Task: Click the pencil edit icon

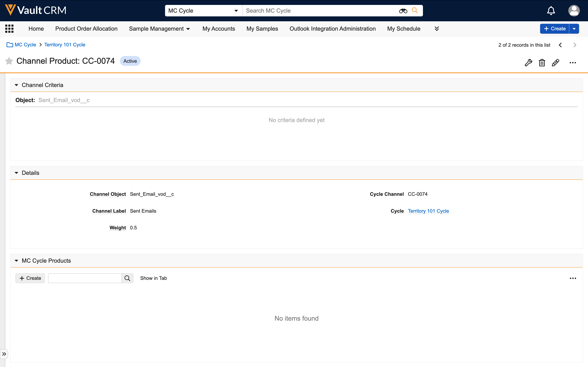Action: pos(556,63)
